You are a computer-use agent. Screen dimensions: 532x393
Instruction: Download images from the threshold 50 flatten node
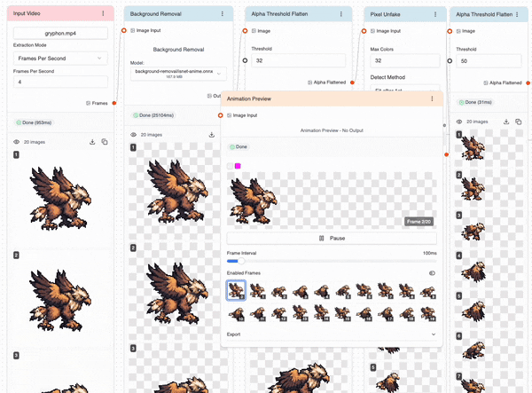(506, 122)
